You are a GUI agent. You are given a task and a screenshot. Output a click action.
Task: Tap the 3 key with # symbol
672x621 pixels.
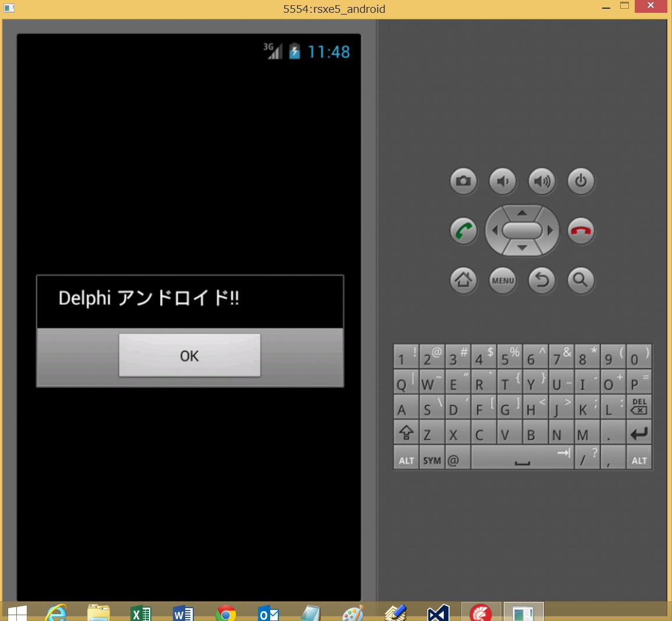(458, 357)
